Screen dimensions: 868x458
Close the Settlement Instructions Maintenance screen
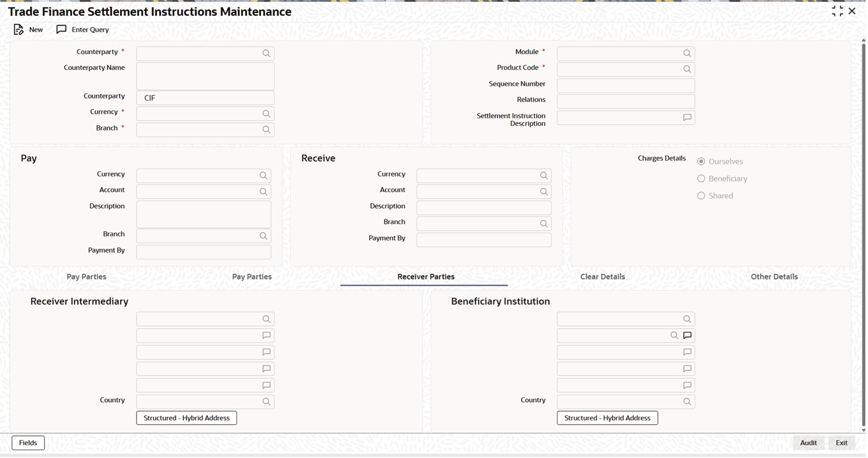[x=852, y=11]
